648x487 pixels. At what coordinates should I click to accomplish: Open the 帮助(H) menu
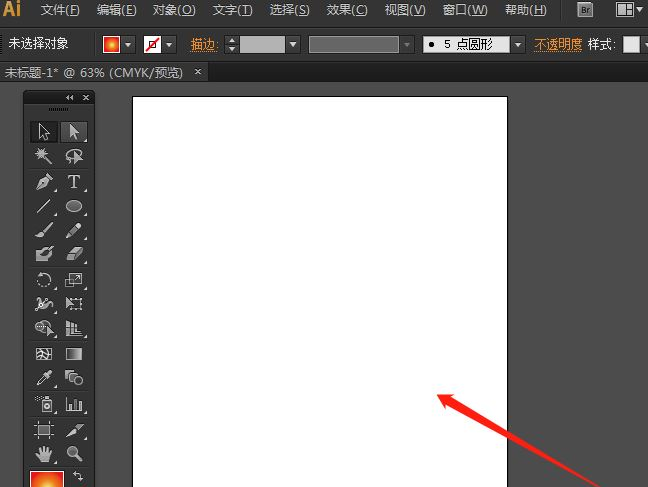[526, 10]
